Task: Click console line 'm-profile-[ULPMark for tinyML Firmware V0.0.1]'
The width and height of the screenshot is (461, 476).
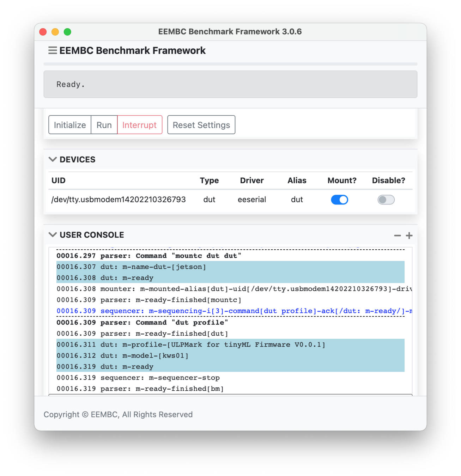Action: [x=230, y=344]
